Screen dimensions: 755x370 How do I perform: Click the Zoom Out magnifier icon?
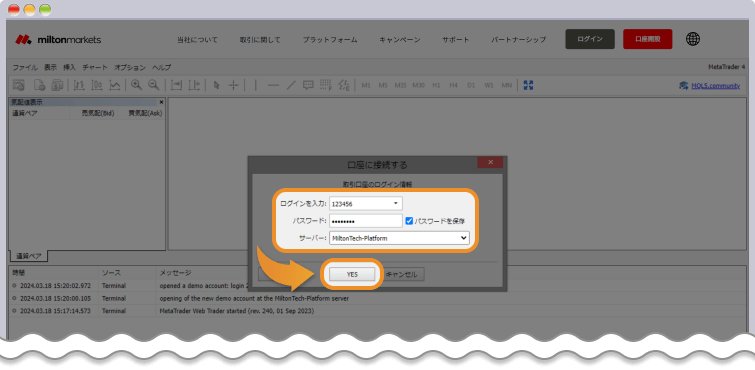coord(154,85)
